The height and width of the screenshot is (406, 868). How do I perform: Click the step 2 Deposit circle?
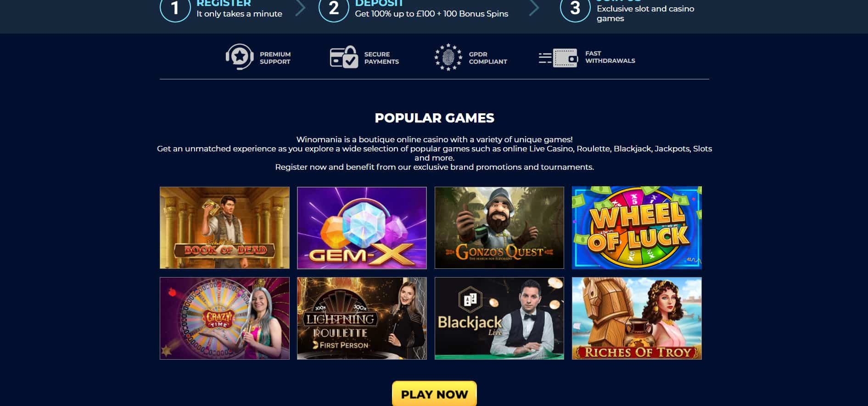334,8
